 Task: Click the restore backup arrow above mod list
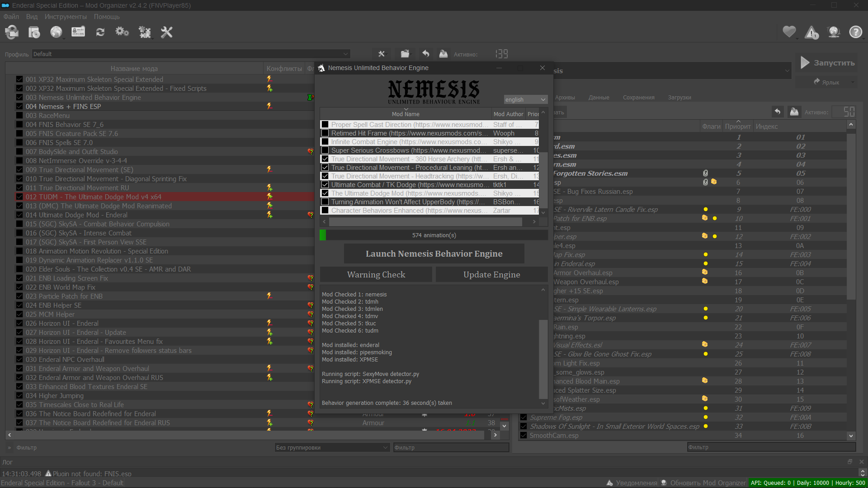point(426,54)
